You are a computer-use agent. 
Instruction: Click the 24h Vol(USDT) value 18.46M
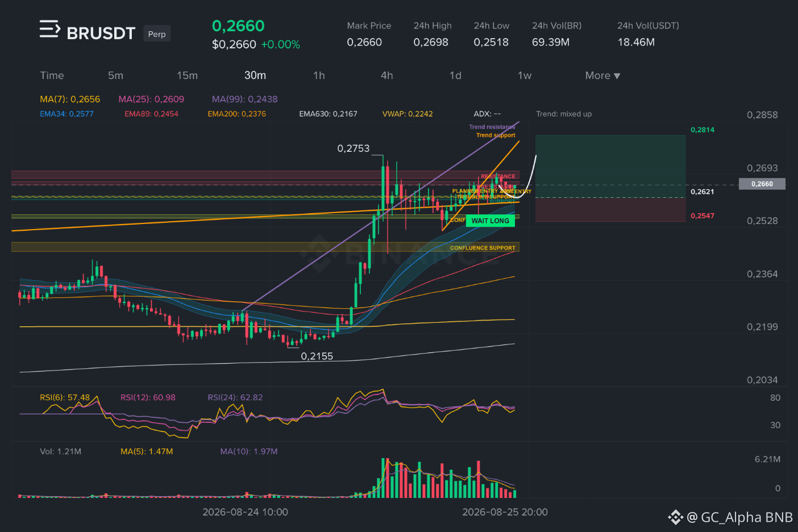pos(636,42)
